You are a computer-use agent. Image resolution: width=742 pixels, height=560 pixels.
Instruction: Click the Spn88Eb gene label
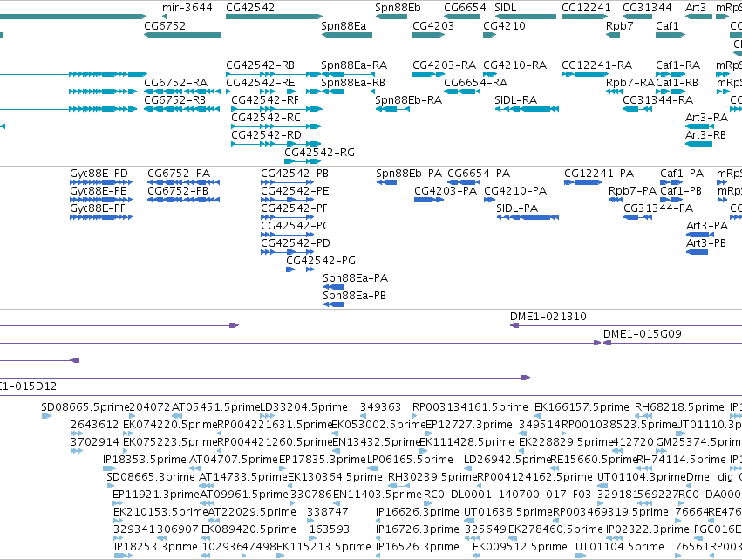398,8
